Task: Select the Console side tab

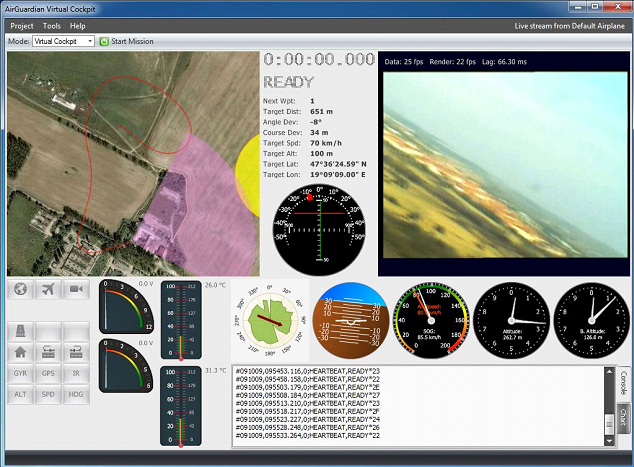Action: tap(623, 383)
